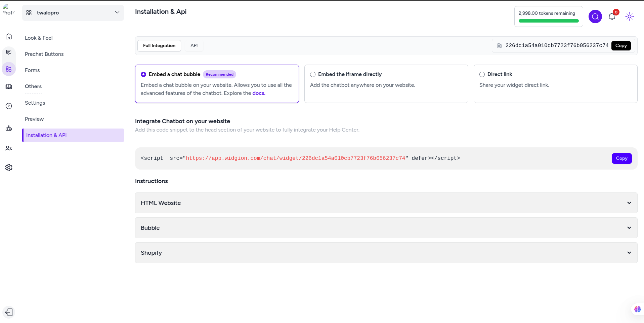Image resolution: width=644 pixels, height=323 pixels.
Task: Go to Look & Feel
Action: pos(39,38)
